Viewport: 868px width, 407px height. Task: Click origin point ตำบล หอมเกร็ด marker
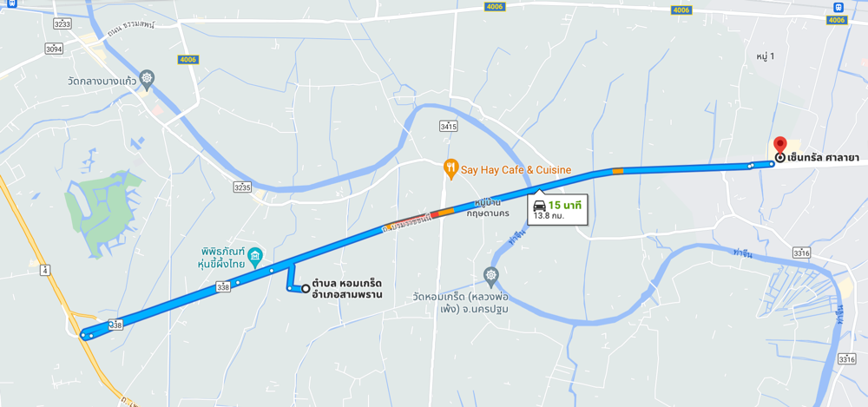click(x=305, y=288)
